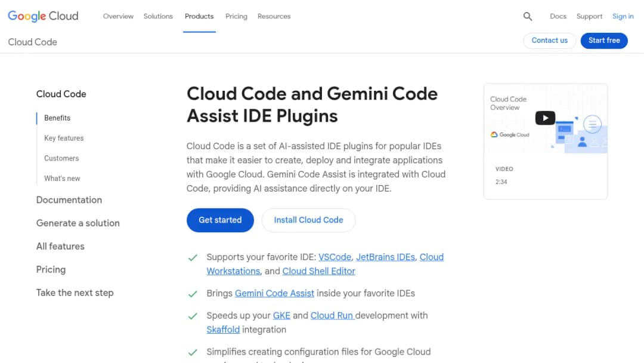Viewport: 644px width, 363px height.
Task: Follow the GKE link
Action: click(281, 316)
